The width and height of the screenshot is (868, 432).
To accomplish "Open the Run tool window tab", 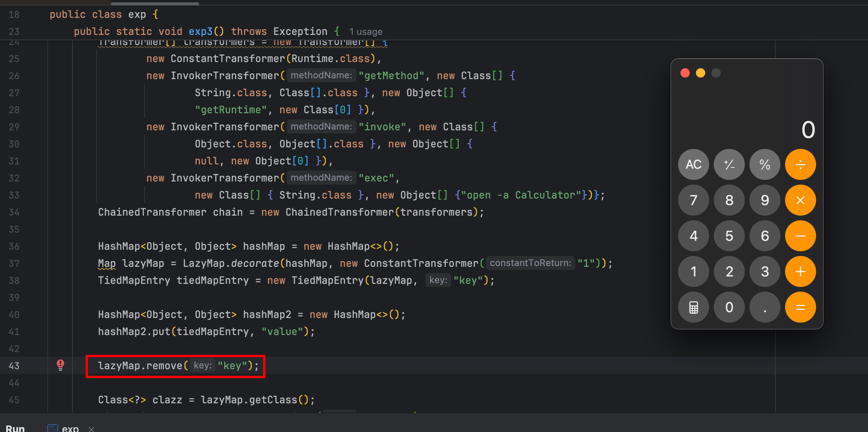I will (x=15, y=428).
